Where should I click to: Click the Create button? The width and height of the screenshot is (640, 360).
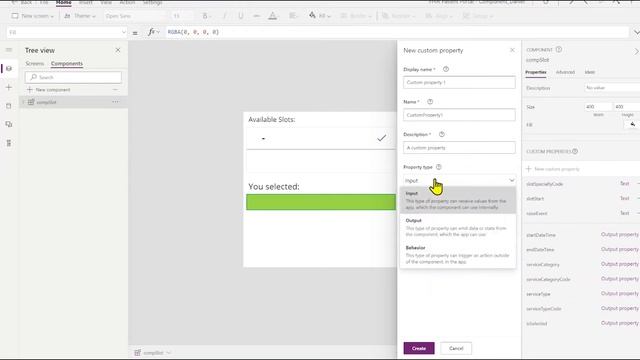pyautogui.click(x=419, y=348)
